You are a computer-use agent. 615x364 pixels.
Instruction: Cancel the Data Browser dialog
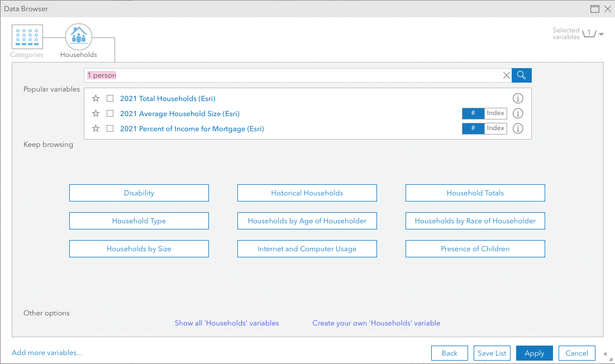(576, 353)
